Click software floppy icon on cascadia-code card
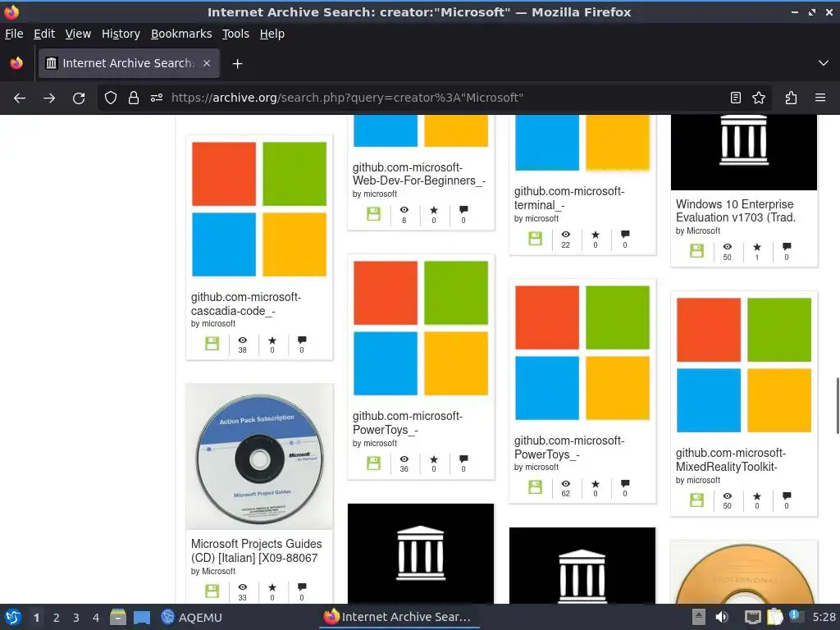Screen dimensions: 840x630 click(x=212, y=344)
